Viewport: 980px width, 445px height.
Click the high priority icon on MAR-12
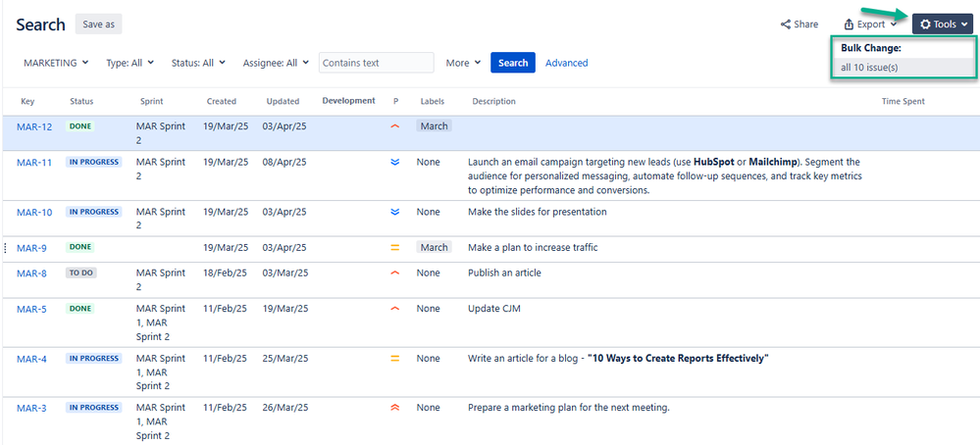point(395,126)
